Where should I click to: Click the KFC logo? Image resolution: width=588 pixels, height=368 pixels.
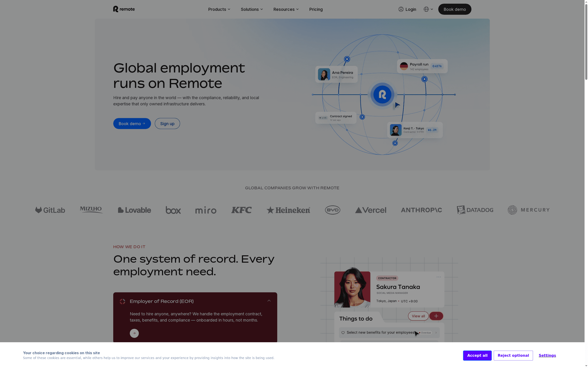(241, 210)
